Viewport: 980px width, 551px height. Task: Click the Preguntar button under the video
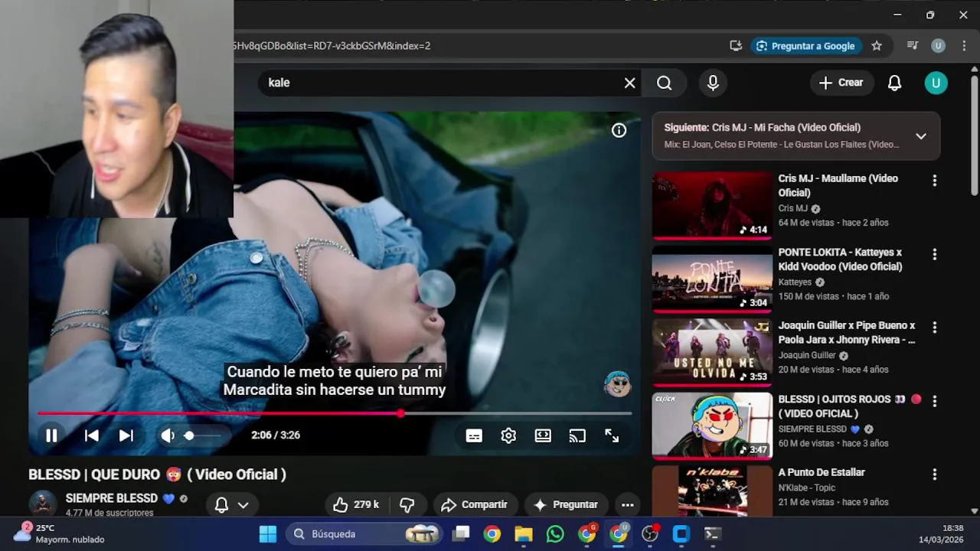pyautogui.click(x=566, y=504)
